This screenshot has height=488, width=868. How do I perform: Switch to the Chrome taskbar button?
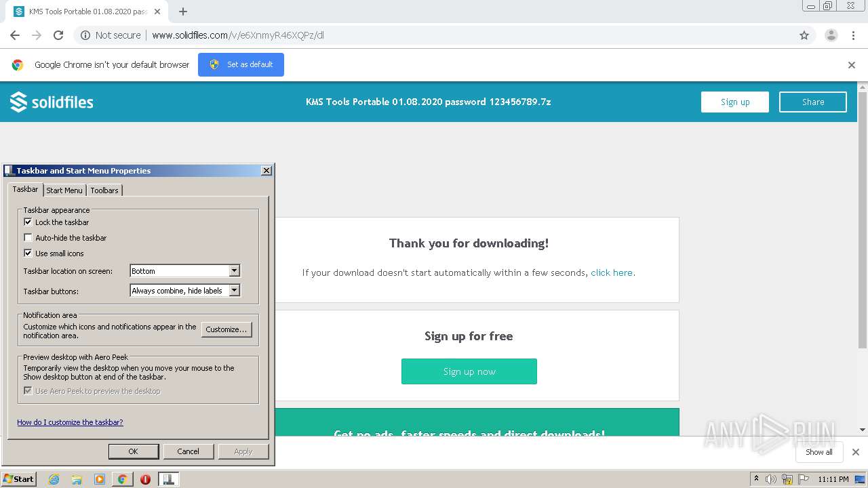point(122,479)
